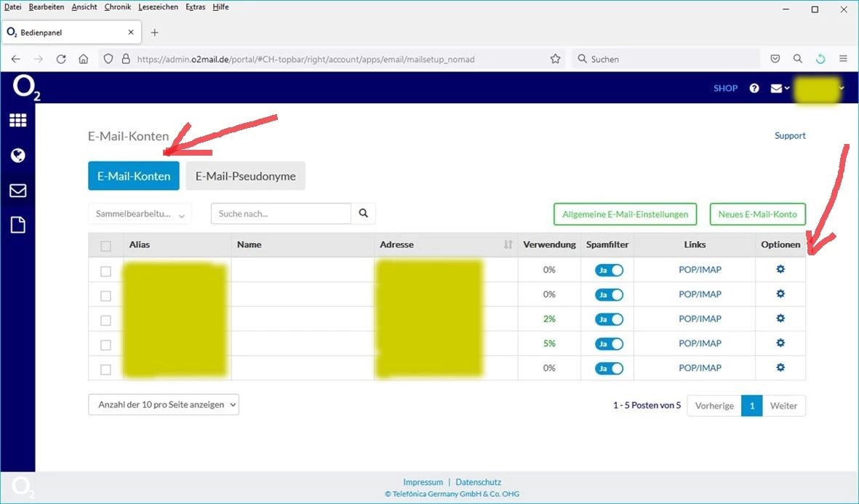Viewport: 859px width, 504px height.
Task: Expand the Sammelbearbeitung dropdown
Action: pyautogui.click(x=140, y=214)
